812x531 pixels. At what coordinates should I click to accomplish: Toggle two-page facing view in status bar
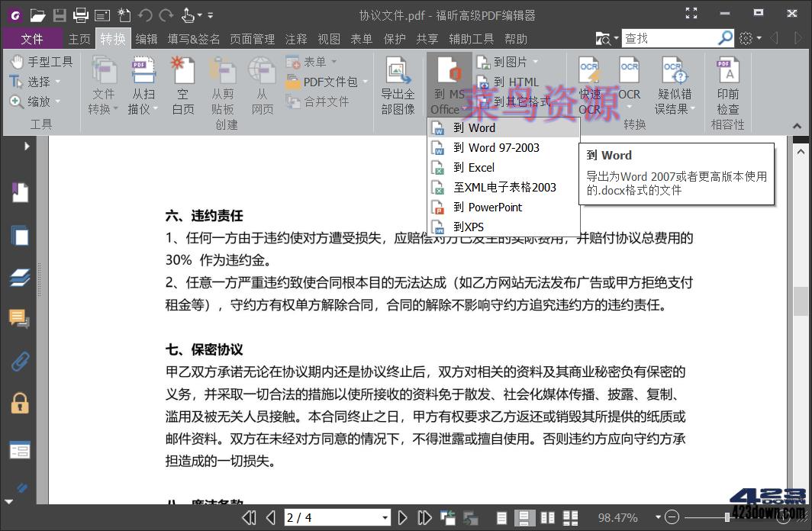point(547,517)
